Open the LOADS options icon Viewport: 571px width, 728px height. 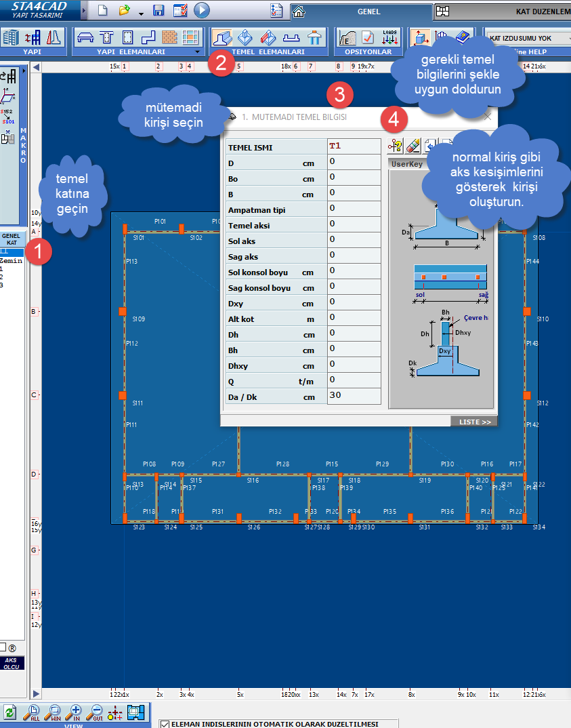[x=389, y=37]
